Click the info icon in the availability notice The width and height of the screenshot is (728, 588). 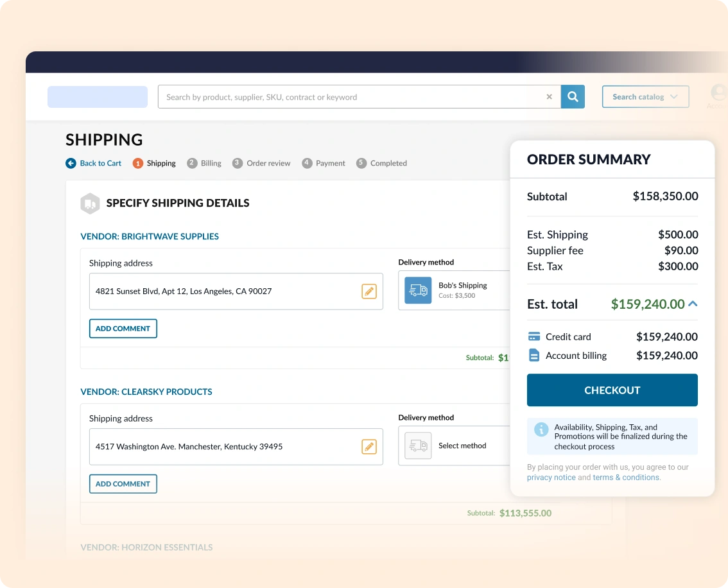pyautogui.click(x=541, y=429)
